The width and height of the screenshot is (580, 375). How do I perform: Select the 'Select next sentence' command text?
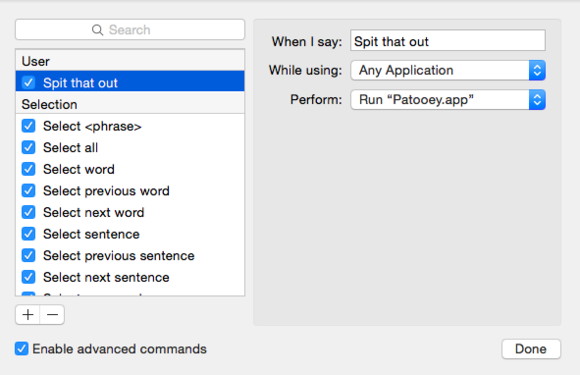(x=106, y=277)
